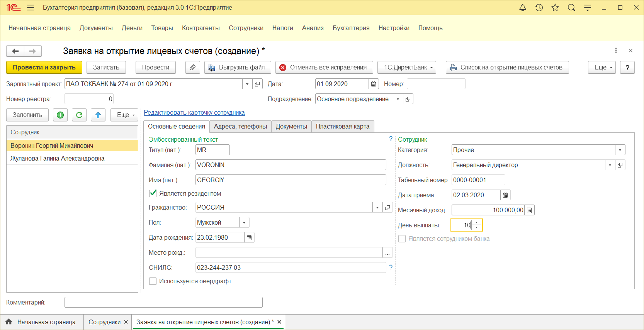Open the Сотрудники menu

tap(246, 28)
